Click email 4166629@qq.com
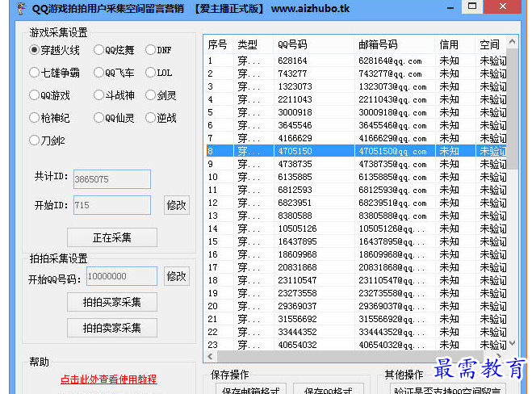532x394 pixels. (392, 138)
